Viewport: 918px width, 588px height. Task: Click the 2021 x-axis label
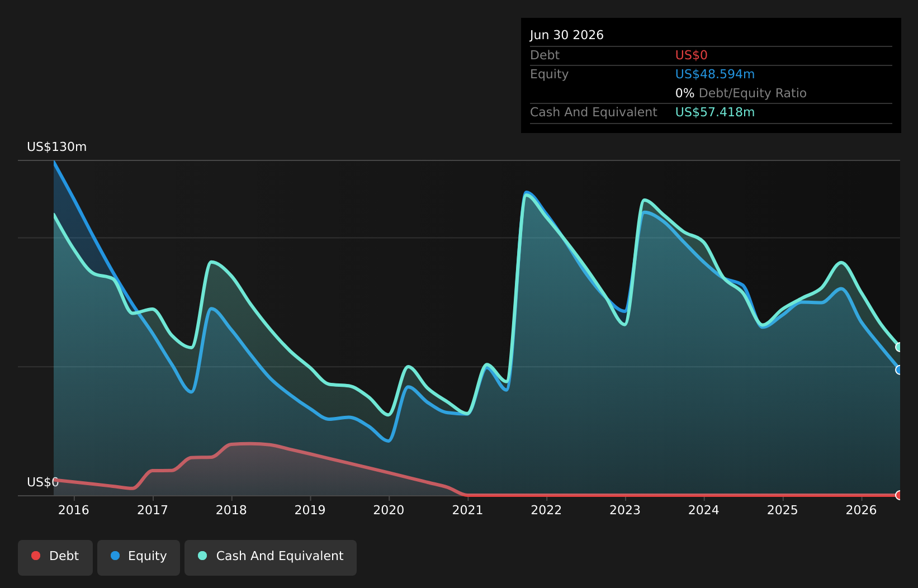tap(467, 510)
